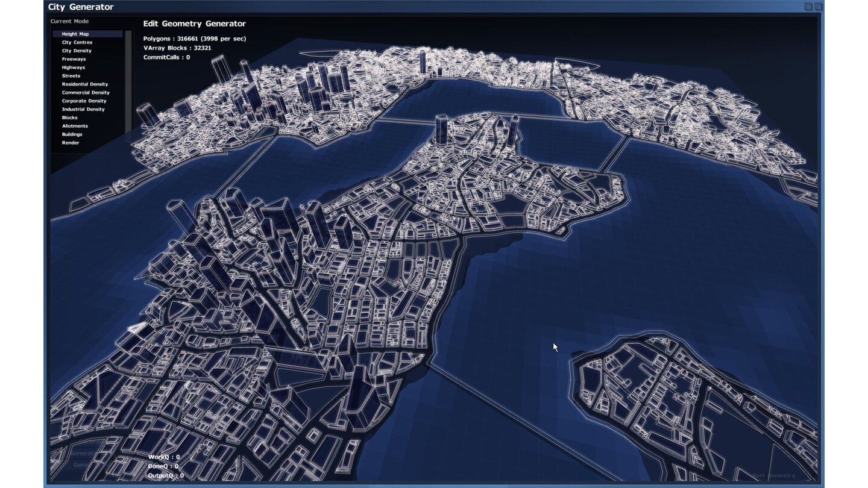The image size is (868, 488).
Task: Click the DoneQ status text
Action: tap(163, 466)
